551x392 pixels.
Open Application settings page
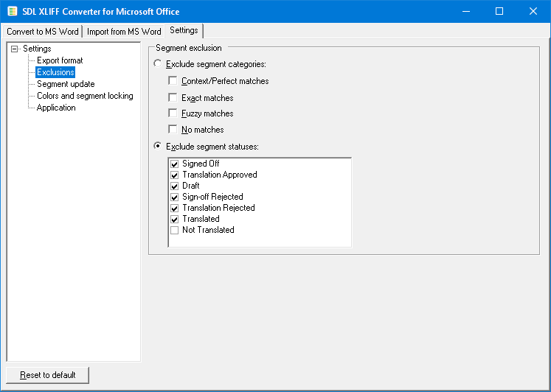click(x=56, y=108)
